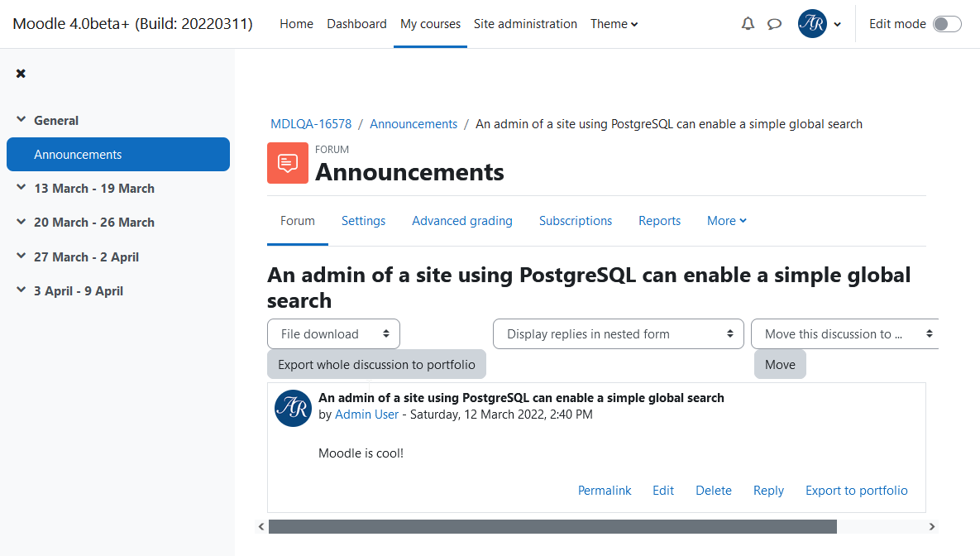This screenshot has width=980, height=556.
Task: Collapse the 13 March - 19 March section
Action: point(22,188)
